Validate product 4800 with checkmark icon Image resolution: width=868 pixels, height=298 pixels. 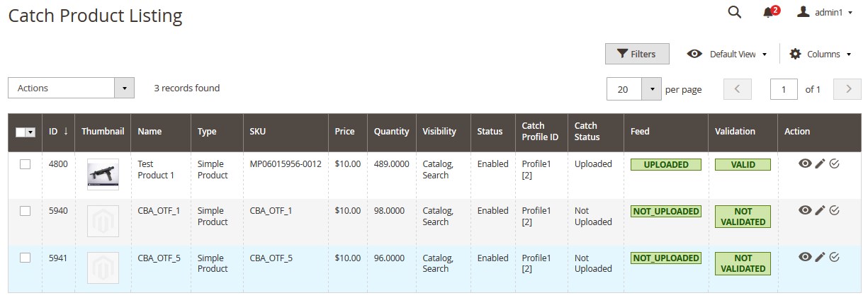pyautogui.click(x=834, y=164)
